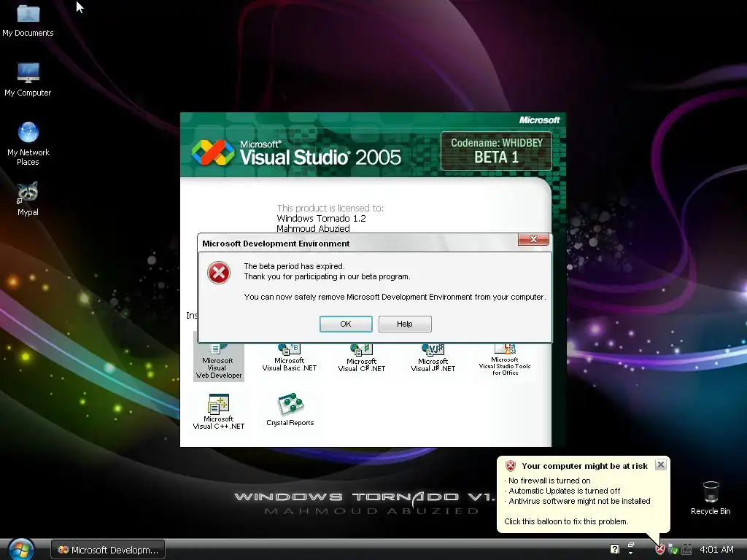Select the Crystal Reports icon
747x560 pixels.
[290, 410]
